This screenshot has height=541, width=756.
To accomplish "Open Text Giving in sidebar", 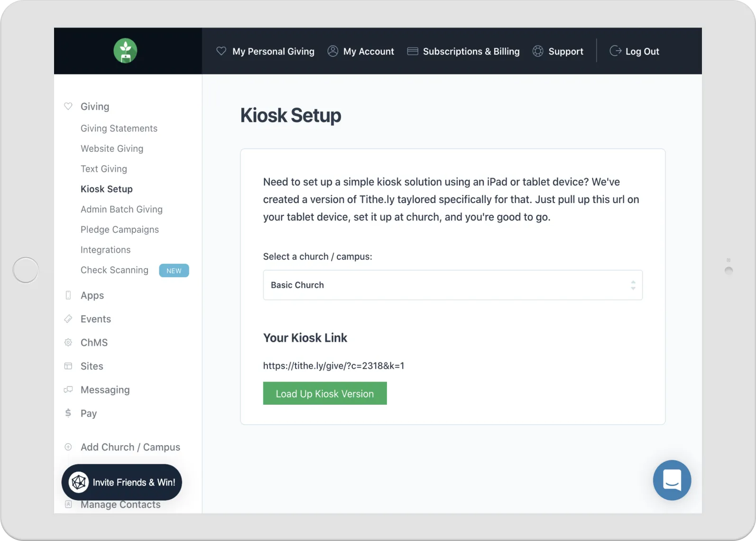I will point(104,169).
